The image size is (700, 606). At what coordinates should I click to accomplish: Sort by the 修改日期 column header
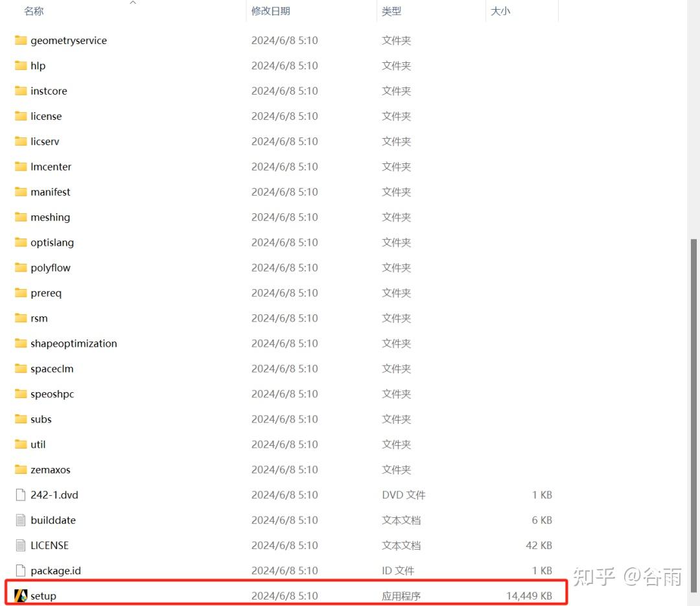270,11
